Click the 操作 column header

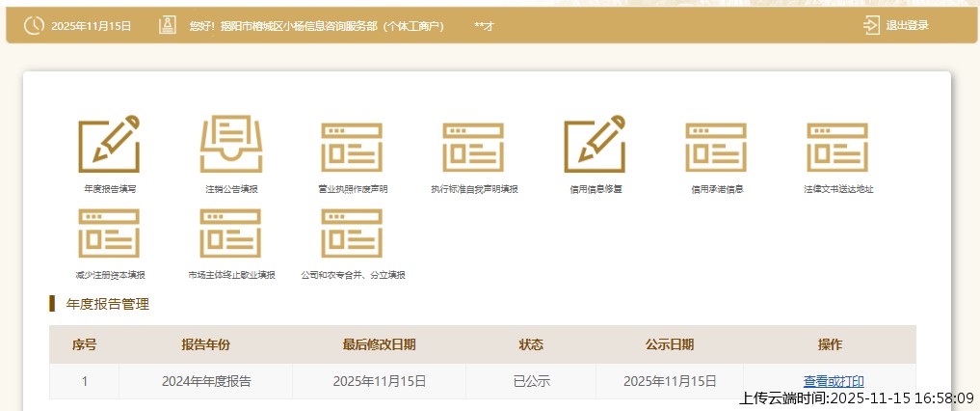(x=830, y=344)
